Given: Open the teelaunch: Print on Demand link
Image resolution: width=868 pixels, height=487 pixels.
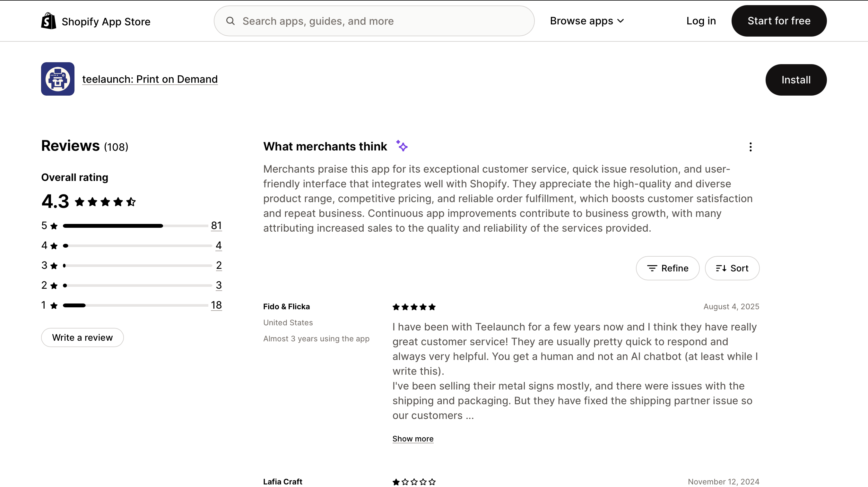Looking at the screenshot, I should 150,79.
